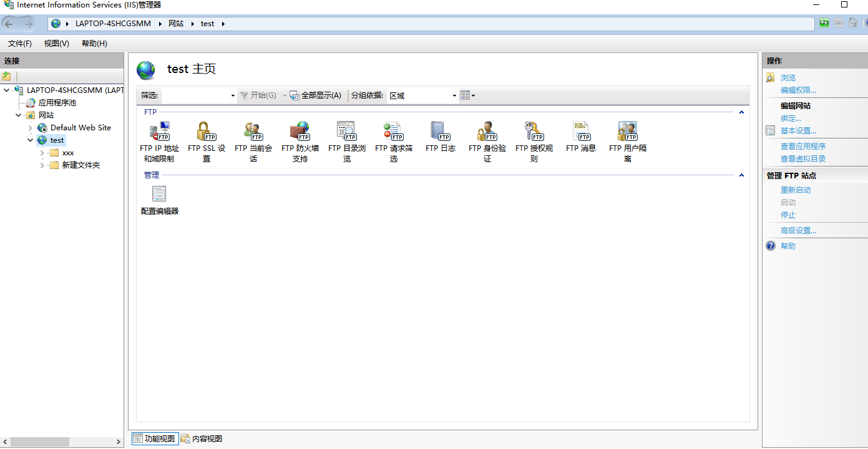The height and width of the screenshot is (449, 868).
Task: Click 高级设置... link
Action: (798, 231)
